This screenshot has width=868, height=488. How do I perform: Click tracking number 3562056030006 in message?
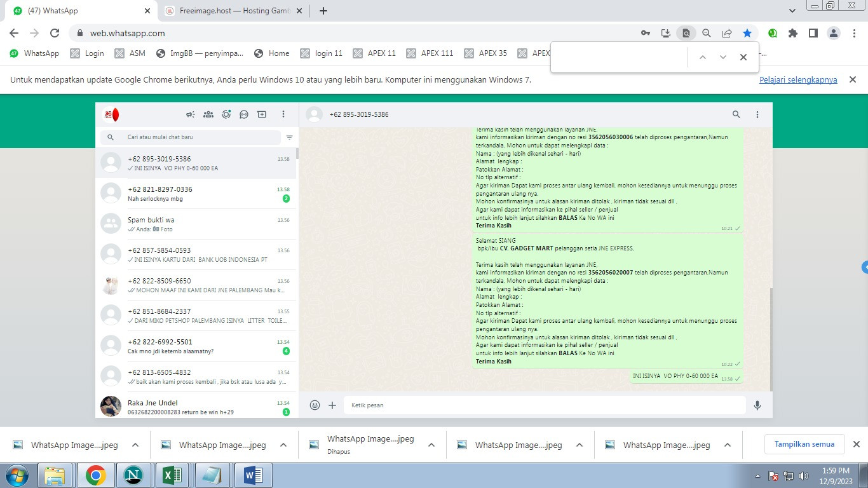point(611,137)
